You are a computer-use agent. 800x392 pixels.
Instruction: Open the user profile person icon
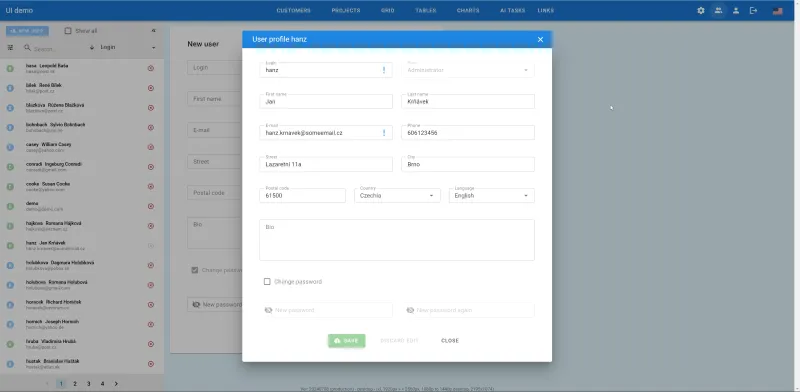(x=736, y=11)
